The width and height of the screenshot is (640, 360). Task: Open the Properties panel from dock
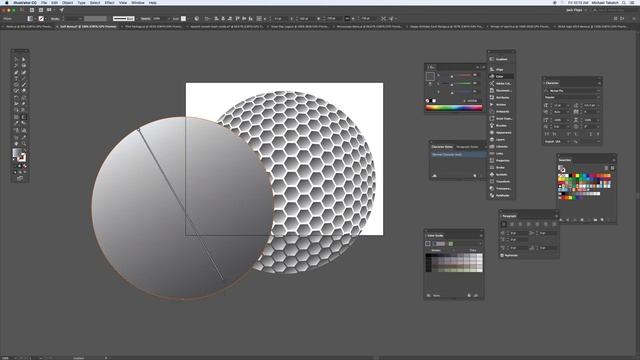tap(501, 160)
